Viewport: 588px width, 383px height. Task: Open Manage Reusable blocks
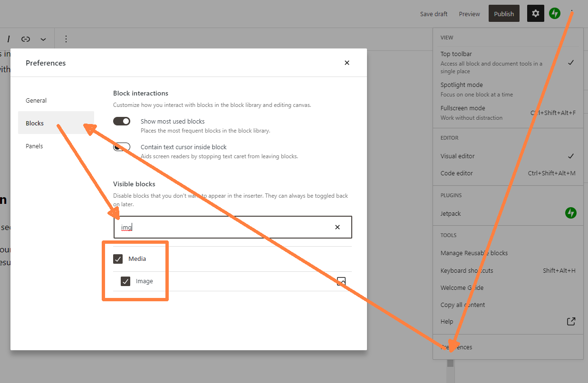pos(508,253)
